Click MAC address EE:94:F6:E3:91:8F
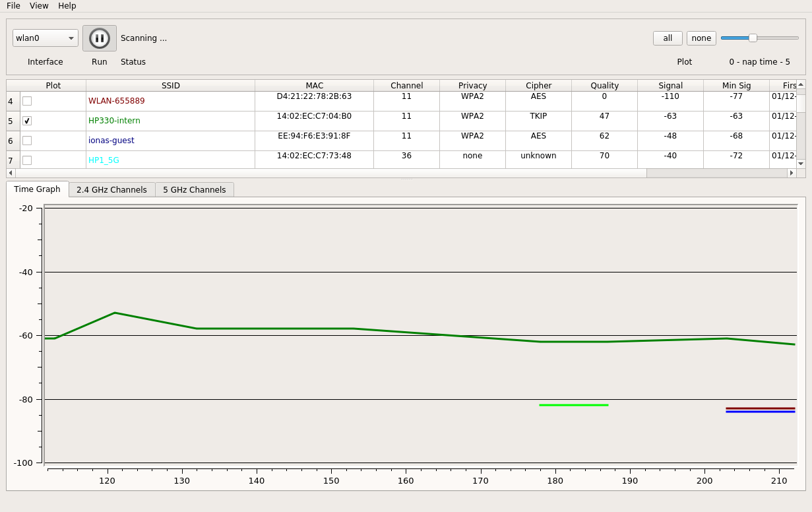Image resolution: width=812 pixels, height=512 pixels. point(315,136)
